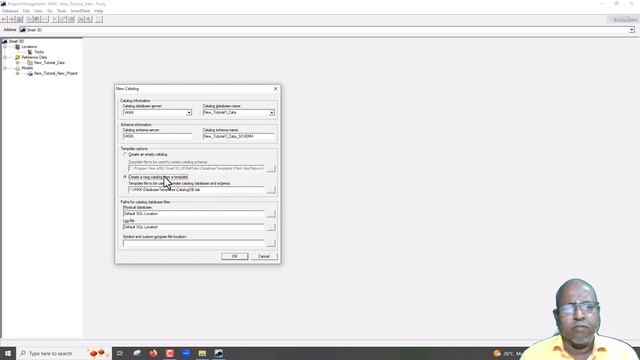
Task: Select New_Tutorial_New_Project in the tree
Action: tap(56, 73)
